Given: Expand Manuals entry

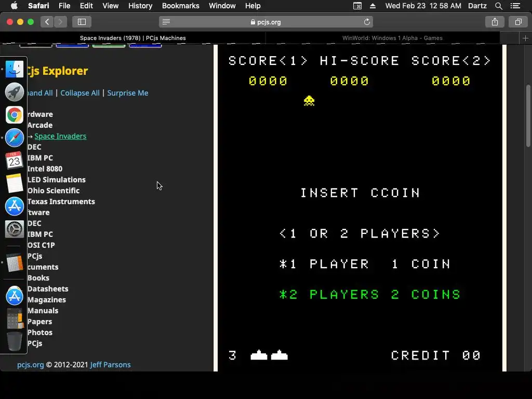Looking at the screenshot, I should [x=43, y=311].
